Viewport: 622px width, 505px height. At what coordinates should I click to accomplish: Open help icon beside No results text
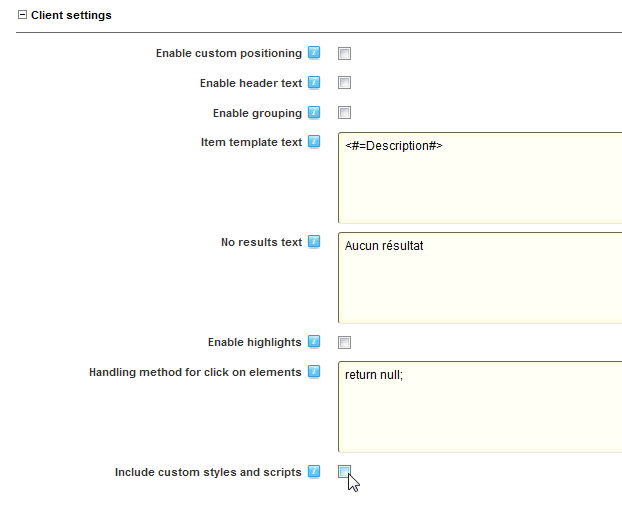click(x=314, y=241)
